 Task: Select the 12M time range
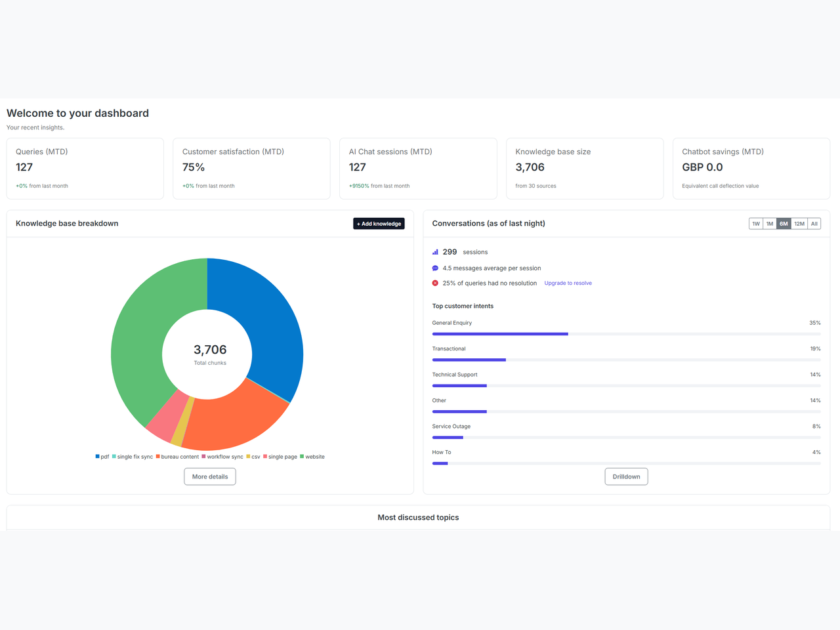tap(799, 224)
